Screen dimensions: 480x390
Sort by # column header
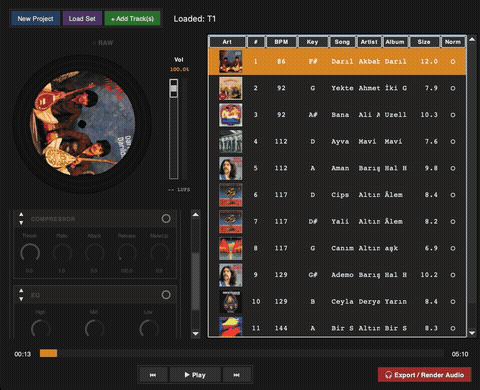256,42
